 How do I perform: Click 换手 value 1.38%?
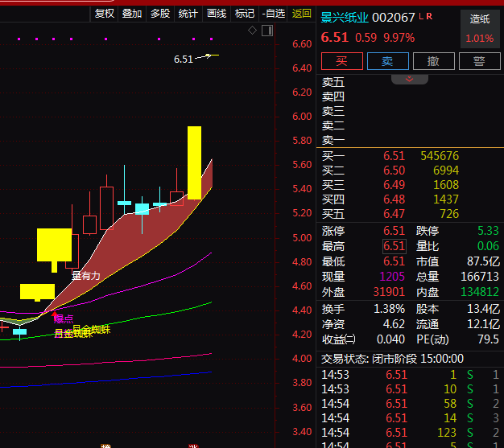[x=389, y=309]
